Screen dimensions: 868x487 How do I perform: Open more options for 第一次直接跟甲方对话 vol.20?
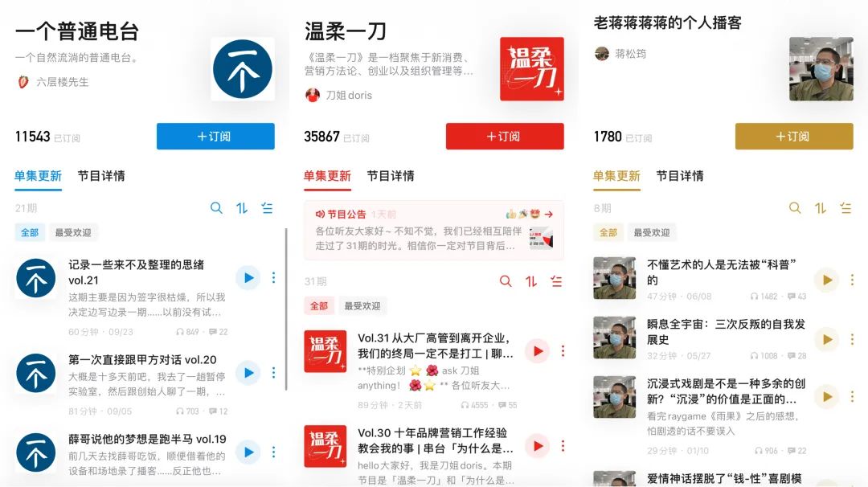273,372
